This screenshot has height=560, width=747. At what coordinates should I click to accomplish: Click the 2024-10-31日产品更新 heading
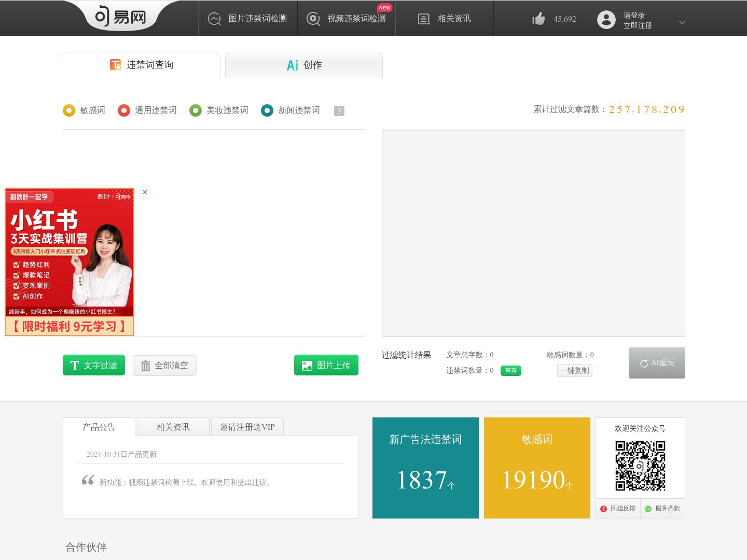tap(121, 454)
